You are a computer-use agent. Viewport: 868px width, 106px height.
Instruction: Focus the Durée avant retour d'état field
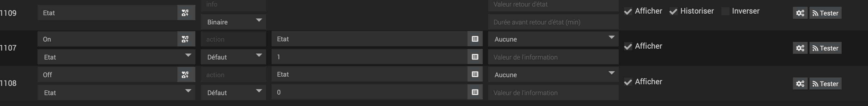(x=553, y=22)
